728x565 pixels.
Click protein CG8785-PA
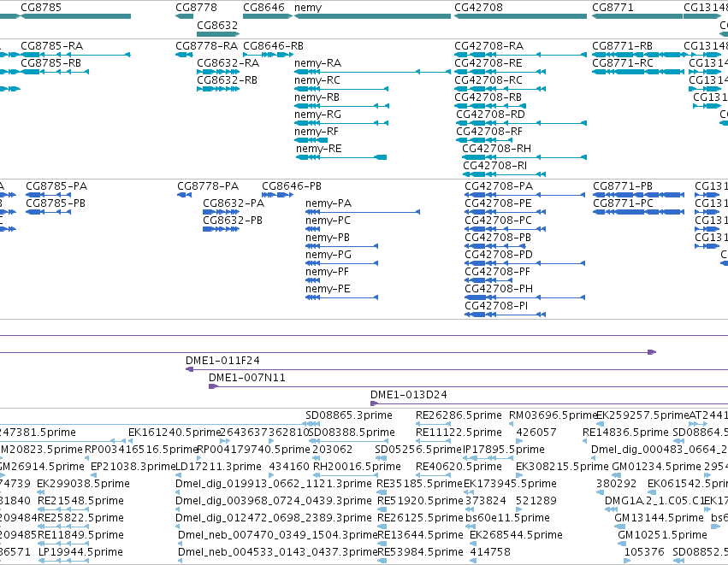(x=48, y=195)
